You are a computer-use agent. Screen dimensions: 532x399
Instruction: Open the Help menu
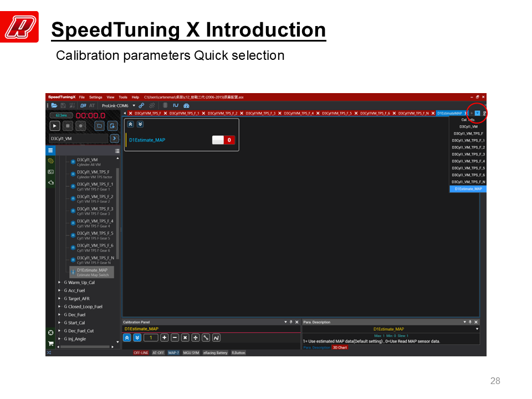tap(135, 97)
